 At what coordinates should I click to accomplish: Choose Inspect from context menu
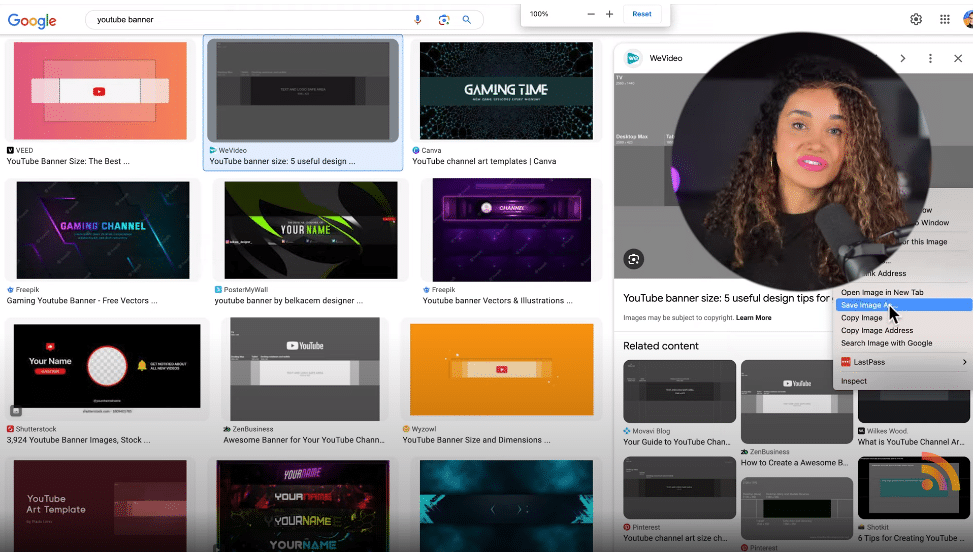coord(853,381)
